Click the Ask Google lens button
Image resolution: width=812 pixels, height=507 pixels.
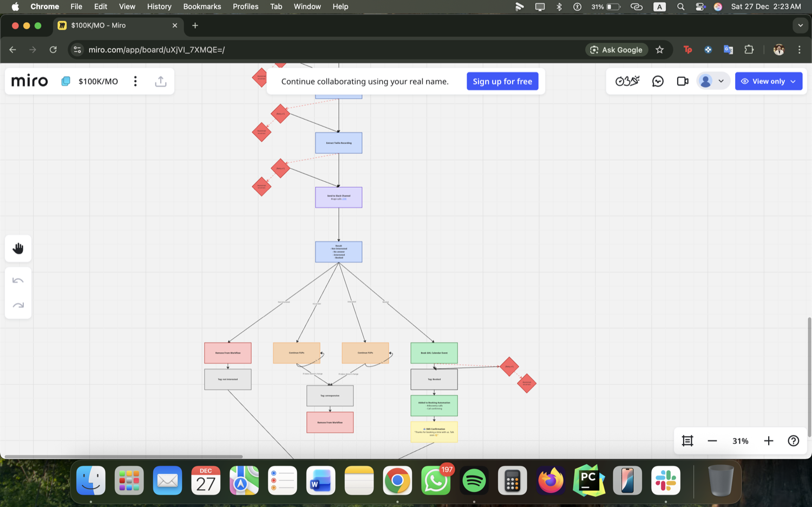[617, 50]
